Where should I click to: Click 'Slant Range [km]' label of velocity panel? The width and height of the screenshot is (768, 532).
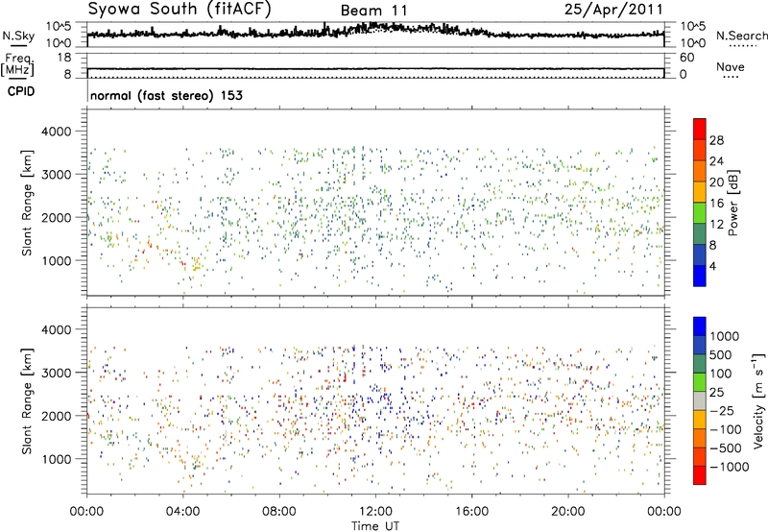[x=28, y=400]
